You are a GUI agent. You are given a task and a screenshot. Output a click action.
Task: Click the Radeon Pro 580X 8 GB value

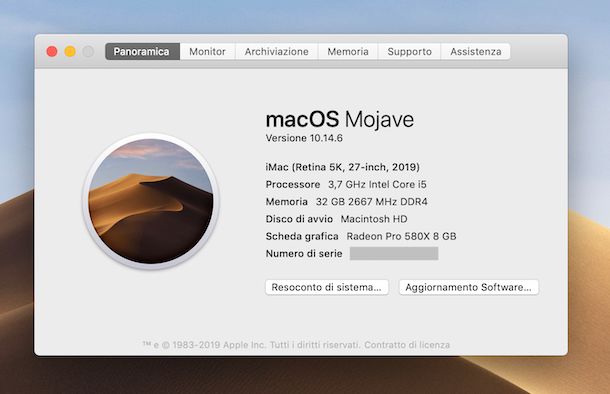pos(401,236)
